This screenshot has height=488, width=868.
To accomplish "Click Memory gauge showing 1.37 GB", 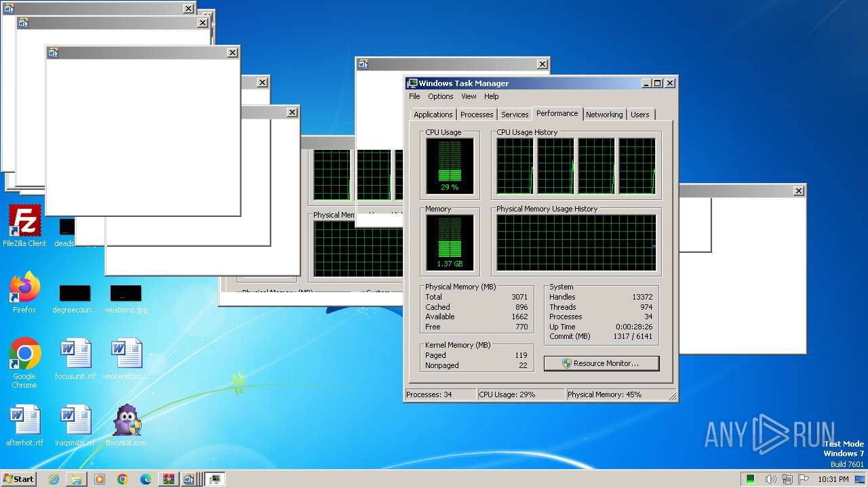I will (x=450, y=243).
